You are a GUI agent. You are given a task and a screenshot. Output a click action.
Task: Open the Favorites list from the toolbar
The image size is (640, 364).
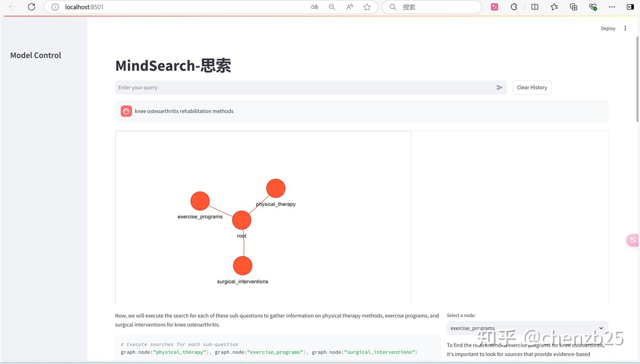click(x=554, y=7)
